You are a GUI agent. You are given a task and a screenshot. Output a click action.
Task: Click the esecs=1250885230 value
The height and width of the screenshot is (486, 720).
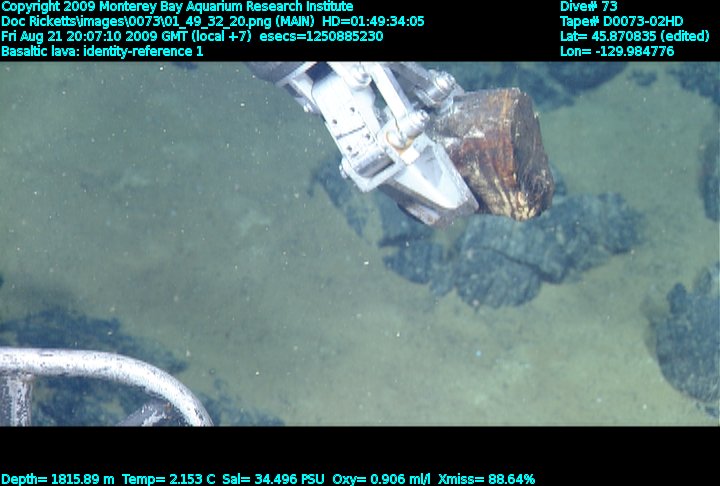[x=321, y=36]
